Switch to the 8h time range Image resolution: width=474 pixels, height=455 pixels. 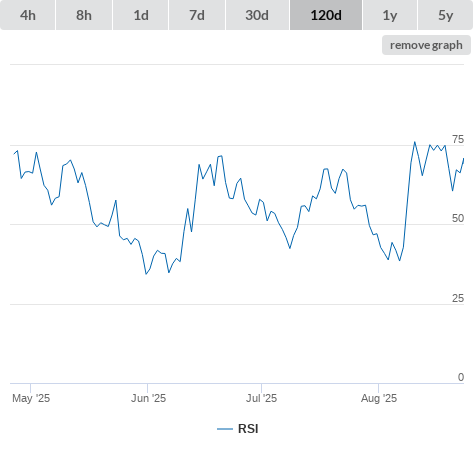(x=84, y=15)
